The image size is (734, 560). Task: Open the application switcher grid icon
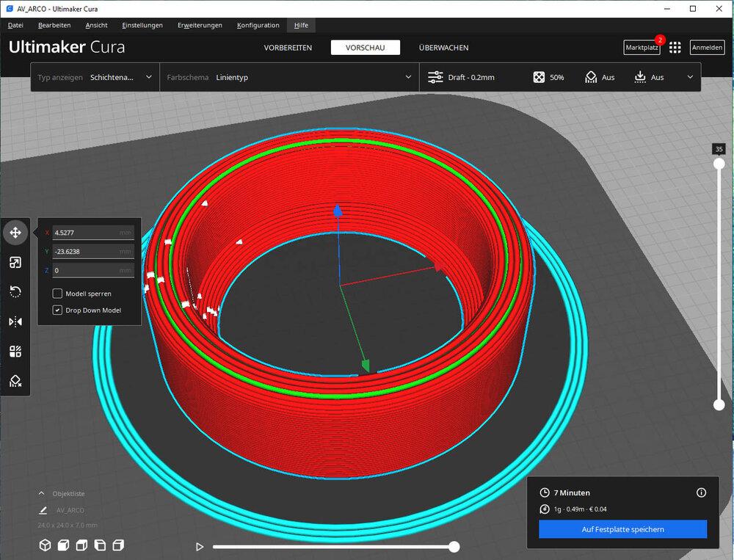point(675,48)
